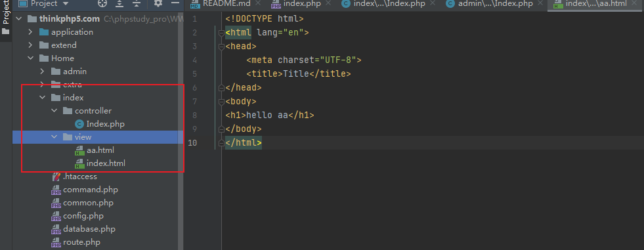Close the README.md tab

[258, 3]
